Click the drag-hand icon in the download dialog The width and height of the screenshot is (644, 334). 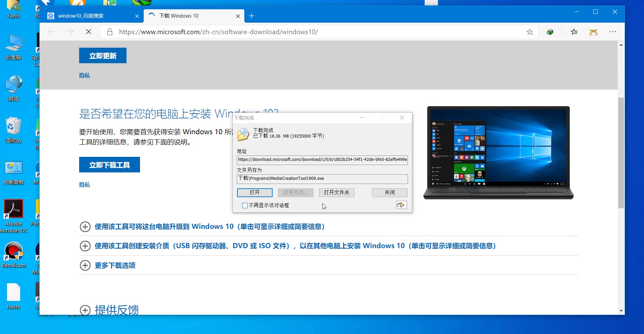click(401, 205)
